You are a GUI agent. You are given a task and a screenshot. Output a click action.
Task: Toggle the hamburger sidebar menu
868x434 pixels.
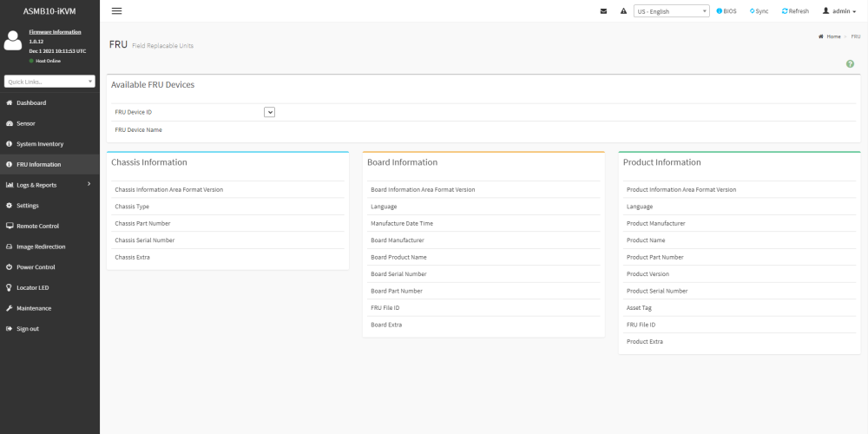point(116,11)
